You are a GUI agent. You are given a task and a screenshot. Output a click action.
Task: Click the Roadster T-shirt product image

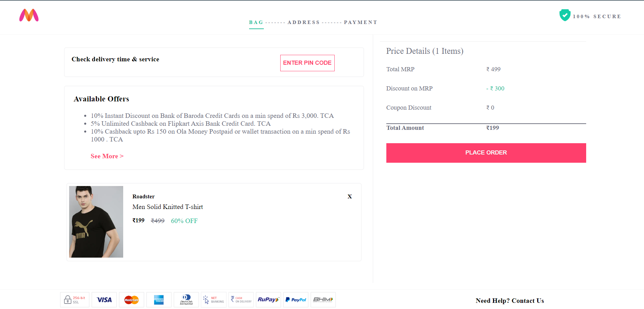point(96,221)
